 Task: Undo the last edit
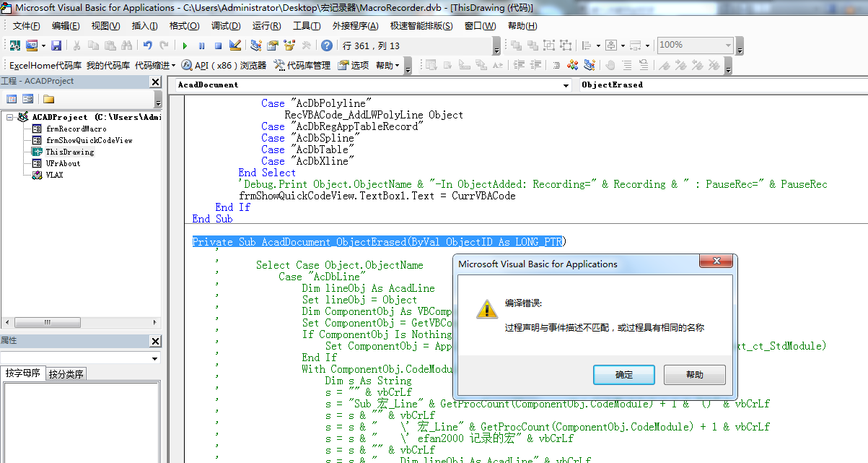147,45
